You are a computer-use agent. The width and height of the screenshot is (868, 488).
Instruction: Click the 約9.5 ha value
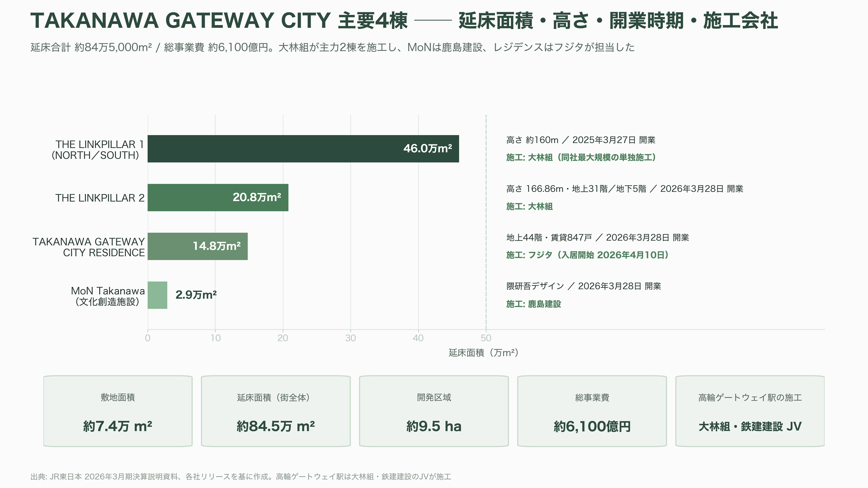pos(434,426)
